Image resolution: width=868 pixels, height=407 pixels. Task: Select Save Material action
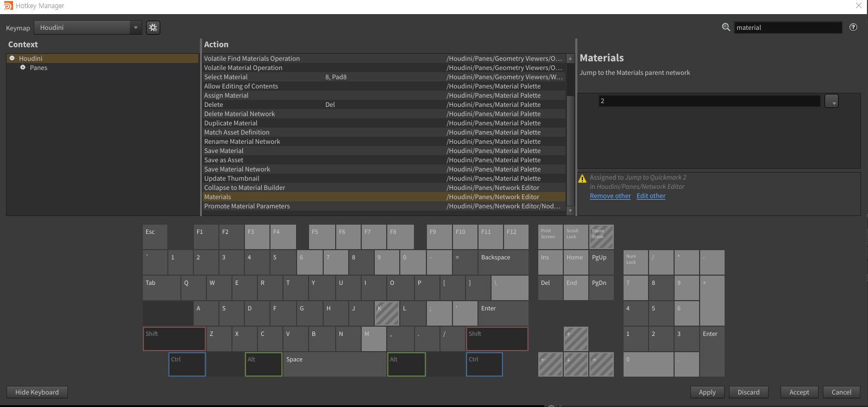tap(384, 151)
